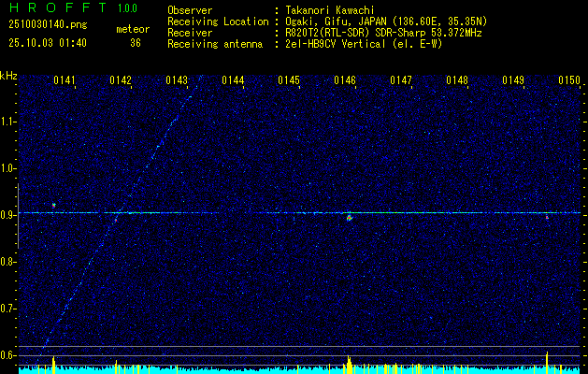Click the 0142 time axis marker
Viewport: 588px width, 374px height.
pos(121,80)
